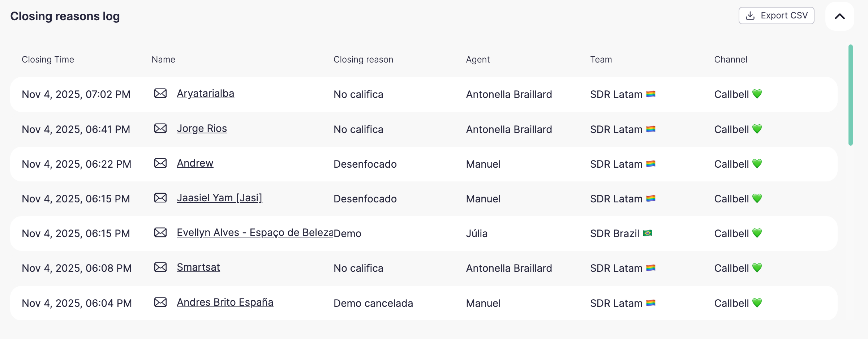Click the green heart in the first Callbell row
Viewport: 868px width, 339px height.
pos(757,94)
